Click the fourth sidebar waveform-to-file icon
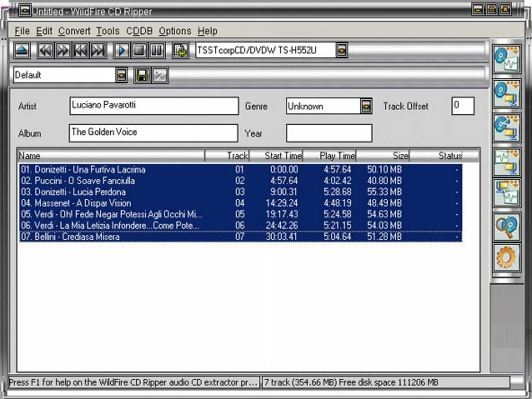Screen dimensions: 532x399 tap(507, 162)
